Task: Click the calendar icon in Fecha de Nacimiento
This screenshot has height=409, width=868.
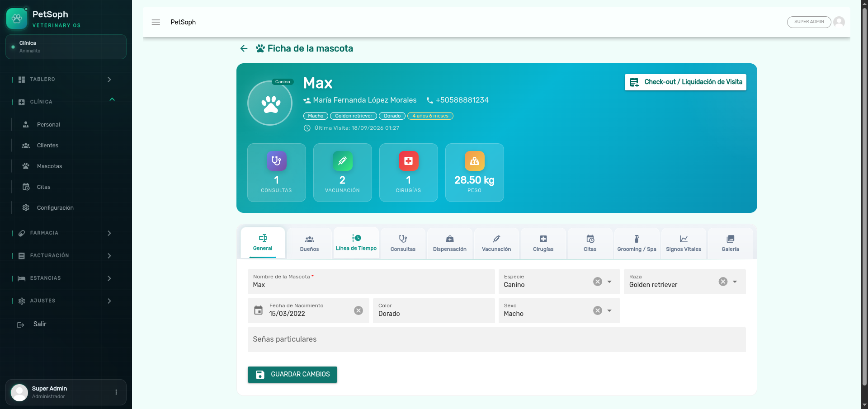Action: [258, 310]
